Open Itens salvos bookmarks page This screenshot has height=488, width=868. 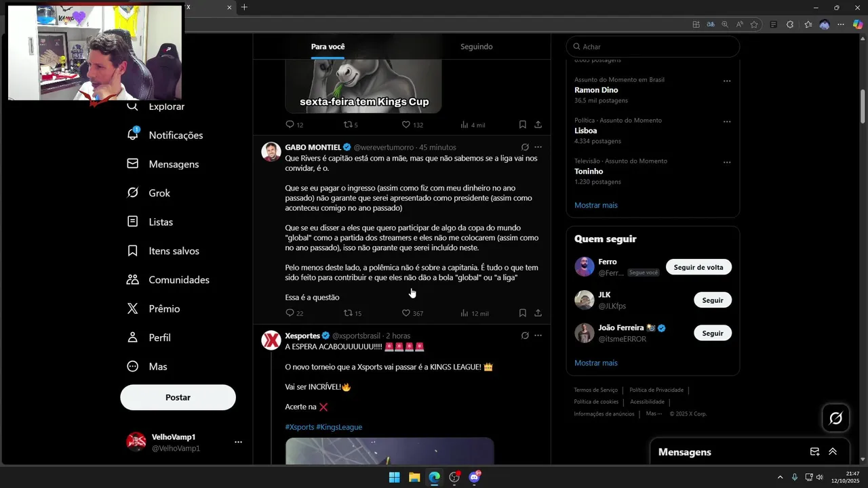(163, 251)
